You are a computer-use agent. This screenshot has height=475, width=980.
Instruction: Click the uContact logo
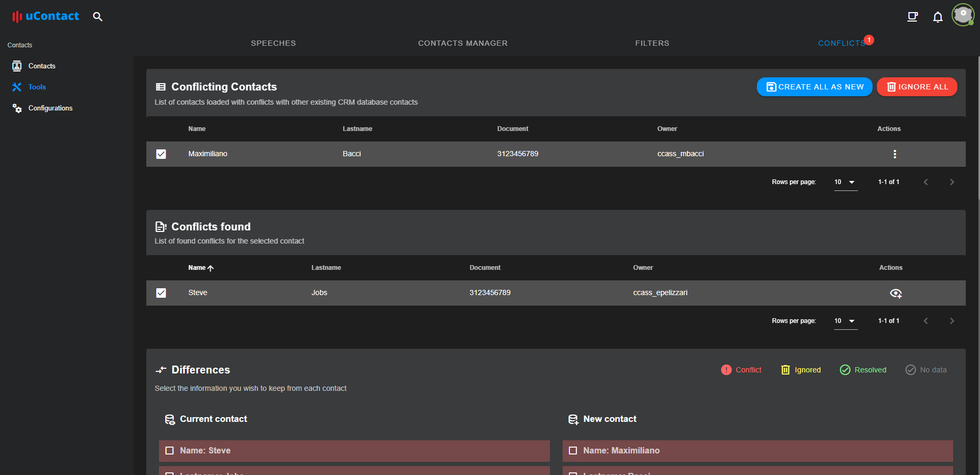pyautogui.click(x=45, y=16)
